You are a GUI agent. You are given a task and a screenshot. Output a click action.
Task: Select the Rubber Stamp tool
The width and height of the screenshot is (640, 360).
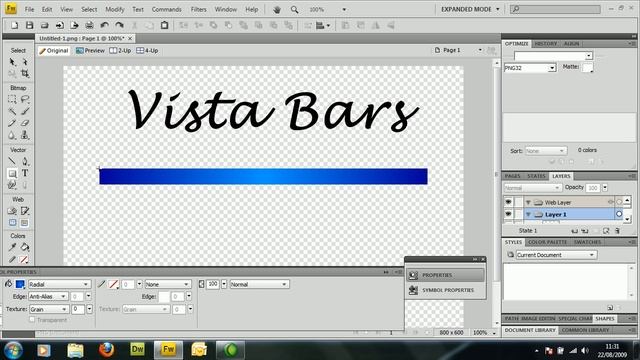[25, 135]
